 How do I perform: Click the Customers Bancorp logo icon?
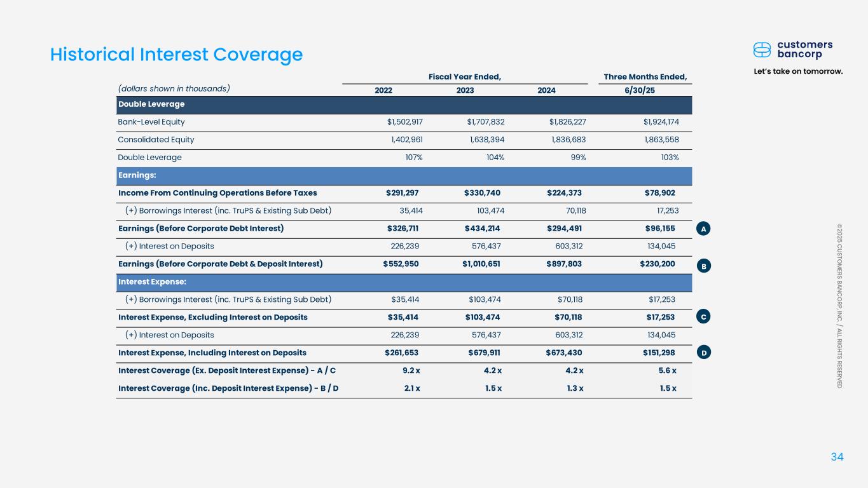[762, 50]
